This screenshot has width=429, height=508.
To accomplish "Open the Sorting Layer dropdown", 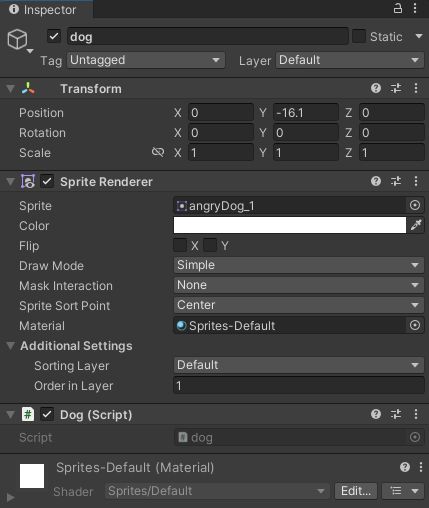I will pos(299,365).
